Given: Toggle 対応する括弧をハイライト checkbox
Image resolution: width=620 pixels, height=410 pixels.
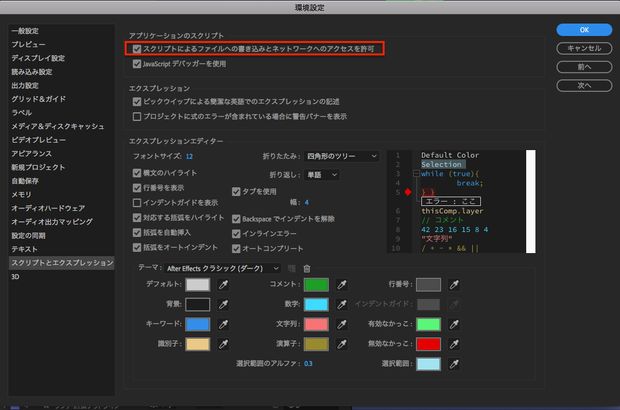Looking at the screenshot, I should [137, 217].
